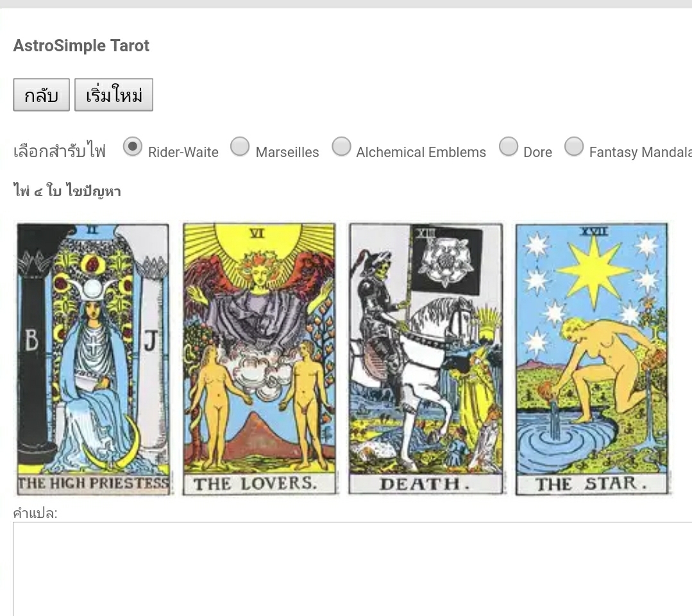Image resolution: width=692 pixels, height=616 pixels.
Task: Click The Star tarot card
Action: (x=592, y=360)
